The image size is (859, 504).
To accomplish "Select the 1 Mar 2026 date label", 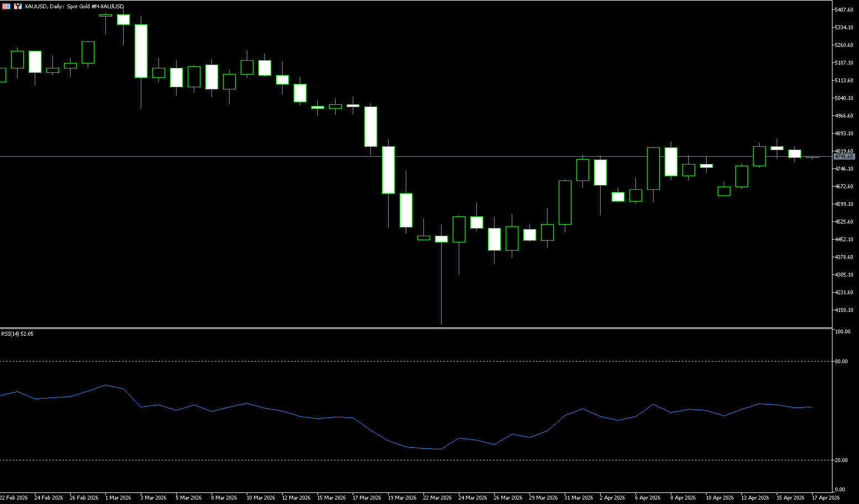I will pyautogui.click(x=118, y=498).
